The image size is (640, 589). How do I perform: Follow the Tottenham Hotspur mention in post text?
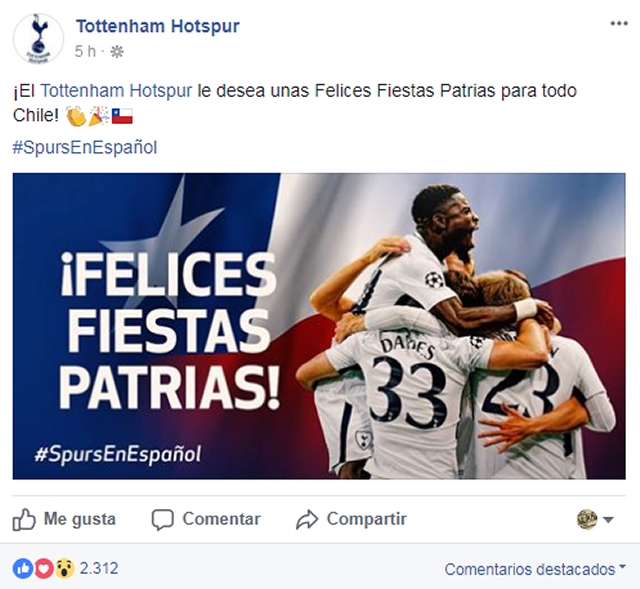118,91
